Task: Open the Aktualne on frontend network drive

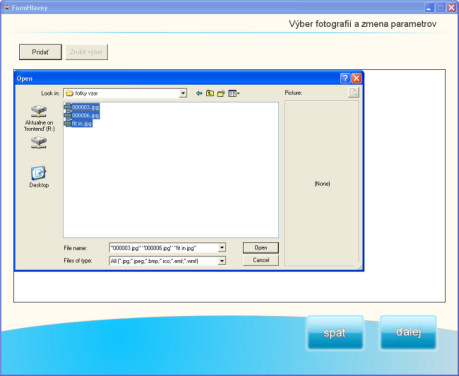Action: pos(39,118)
